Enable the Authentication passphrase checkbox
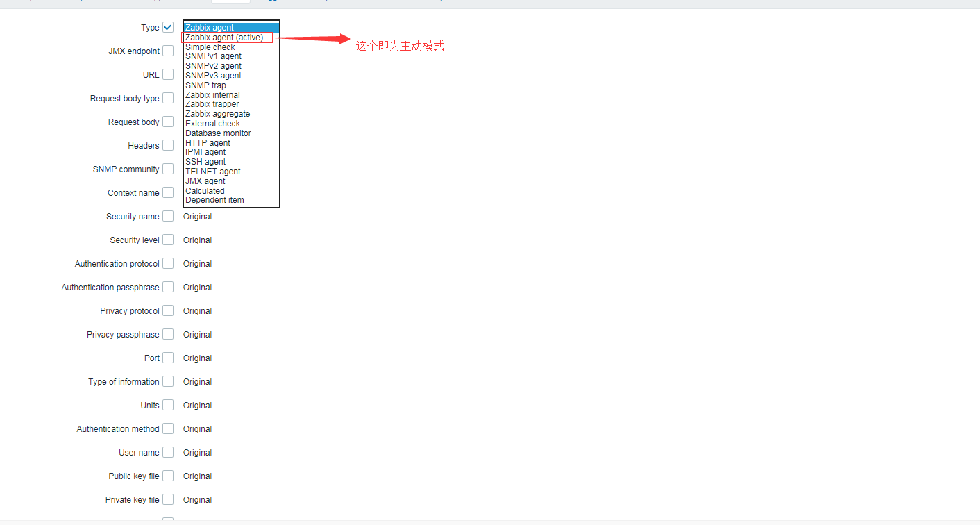The height and width of the screenshot is (525, 980). point(168,287)
